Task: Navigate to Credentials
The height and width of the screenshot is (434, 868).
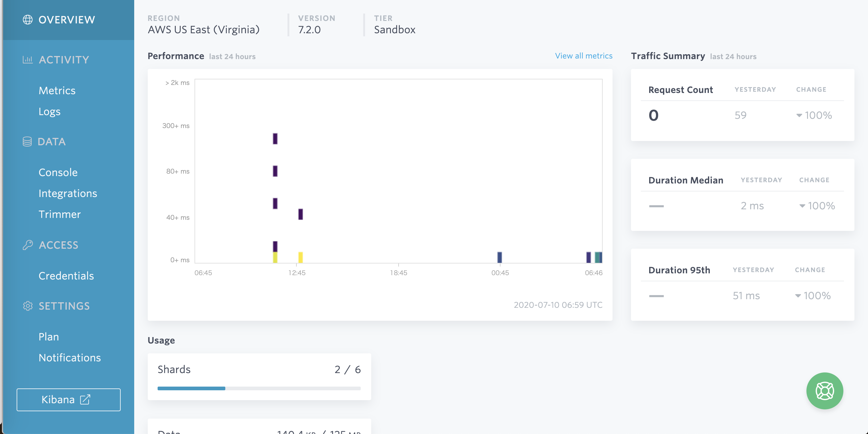Action: tap(66, 275)
